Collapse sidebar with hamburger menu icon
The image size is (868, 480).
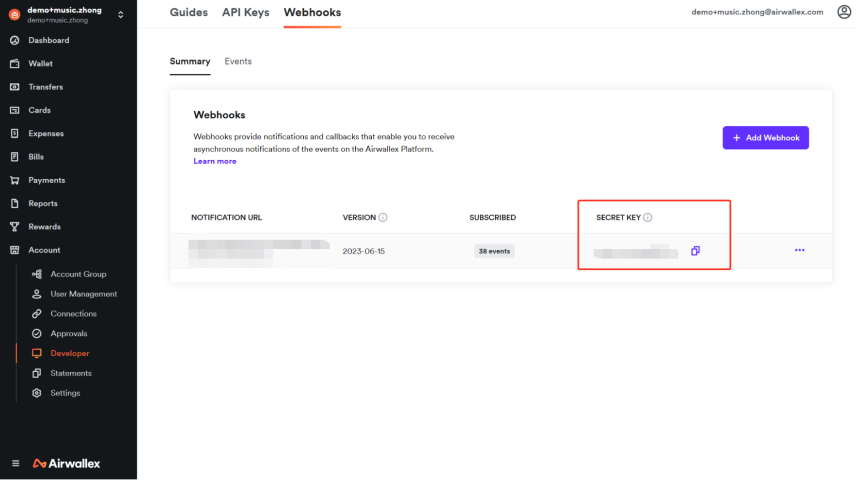[x=16, y=464]
